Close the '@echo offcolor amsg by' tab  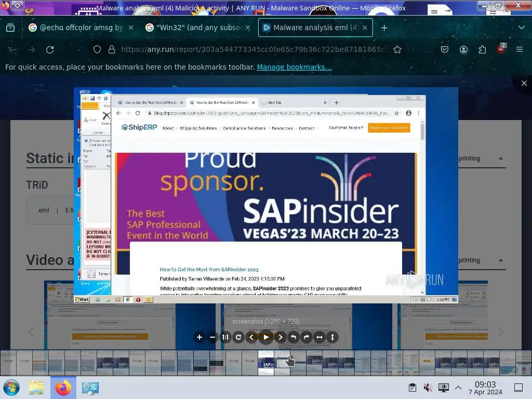click(131, 28)
